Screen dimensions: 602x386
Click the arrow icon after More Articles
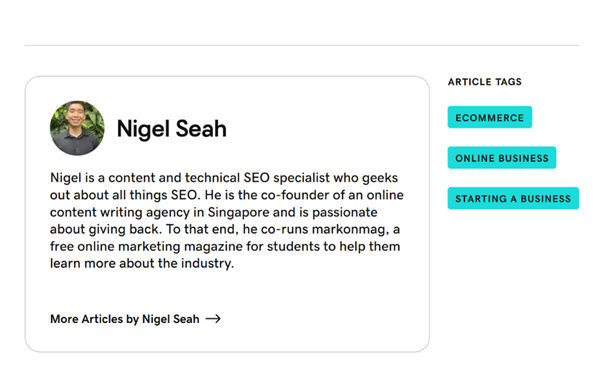[x=213, y=318]
